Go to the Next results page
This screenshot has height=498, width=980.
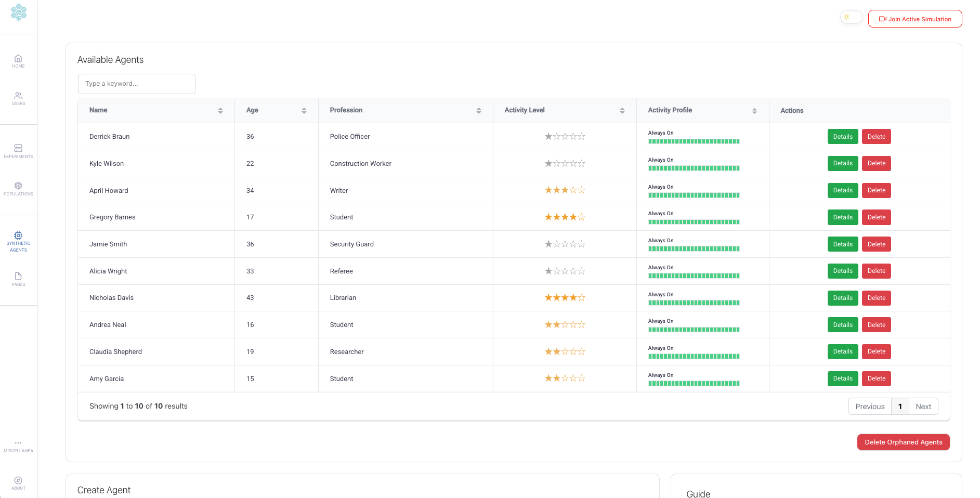click(x=923, y=407)
